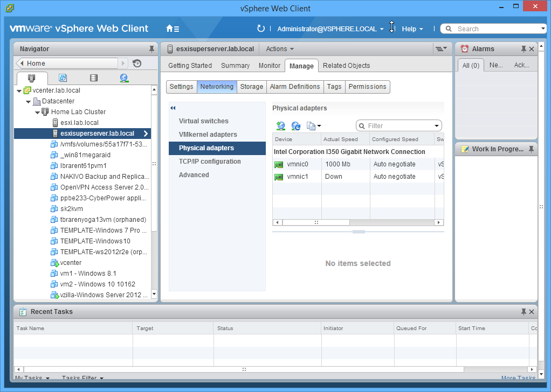Click the Work In Progress notepad icon
The image size is (551, 392).
click(x=465, y=149)
